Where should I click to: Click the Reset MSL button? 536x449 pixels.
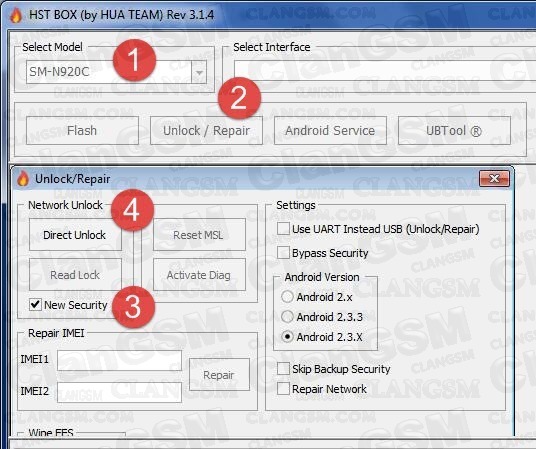pyautogui.click(x=199, y=235)
